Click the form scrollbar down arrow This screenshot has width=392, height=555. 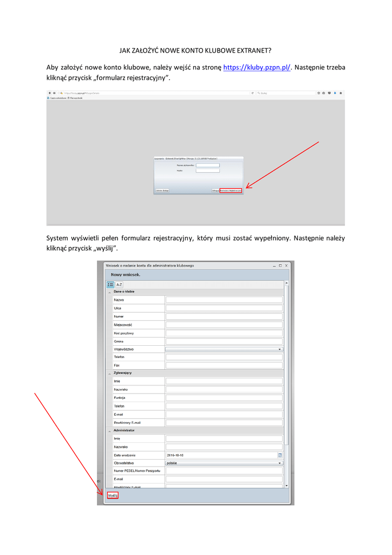[286, 486]
